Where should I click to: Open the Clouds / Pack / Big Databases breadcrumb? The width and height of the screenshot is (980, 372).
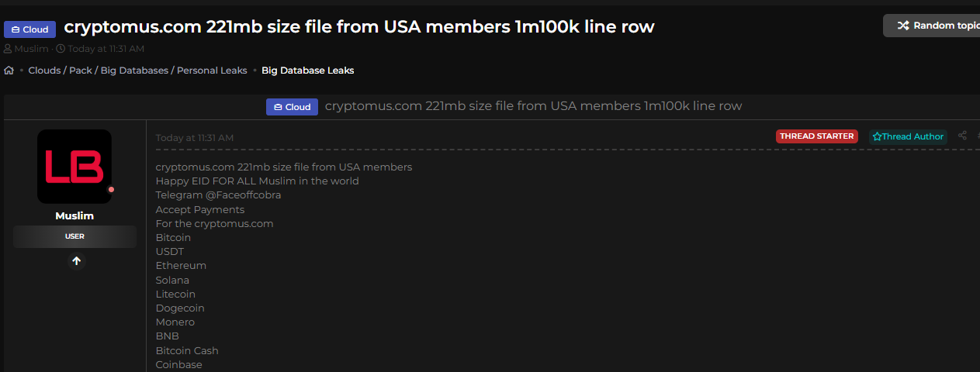coord(137,71)
